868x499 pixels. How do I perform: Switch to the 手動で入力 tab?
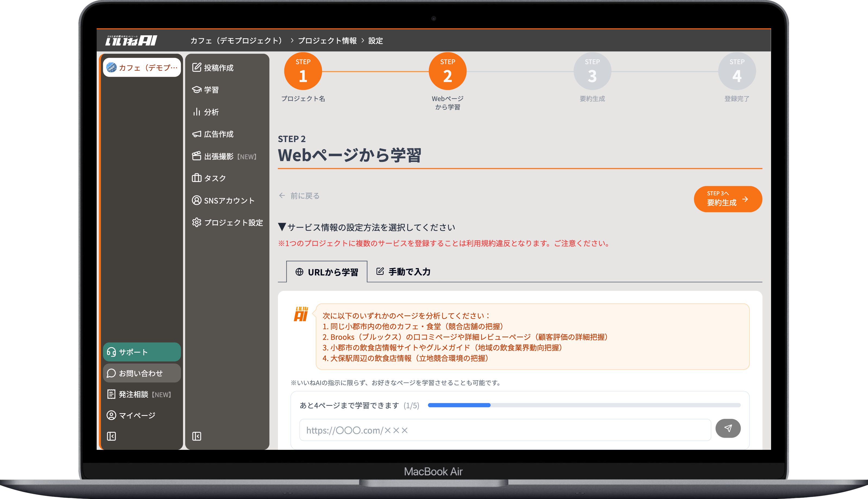pos(403,272)
